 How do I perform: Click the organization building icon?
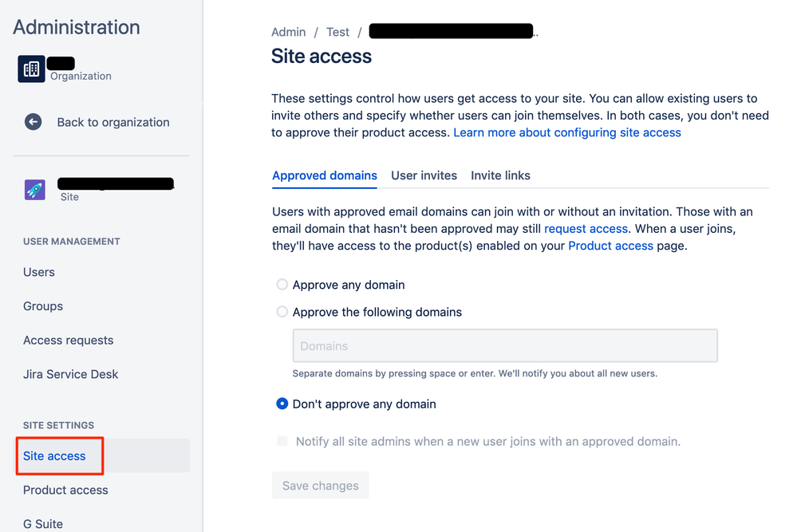coord(31,69)
